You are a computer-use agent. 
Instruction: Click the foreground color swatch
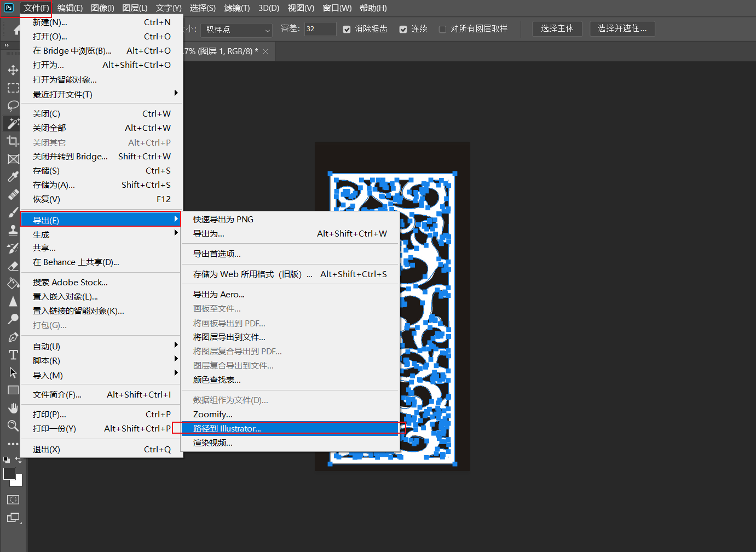click(x=9, y=474)
